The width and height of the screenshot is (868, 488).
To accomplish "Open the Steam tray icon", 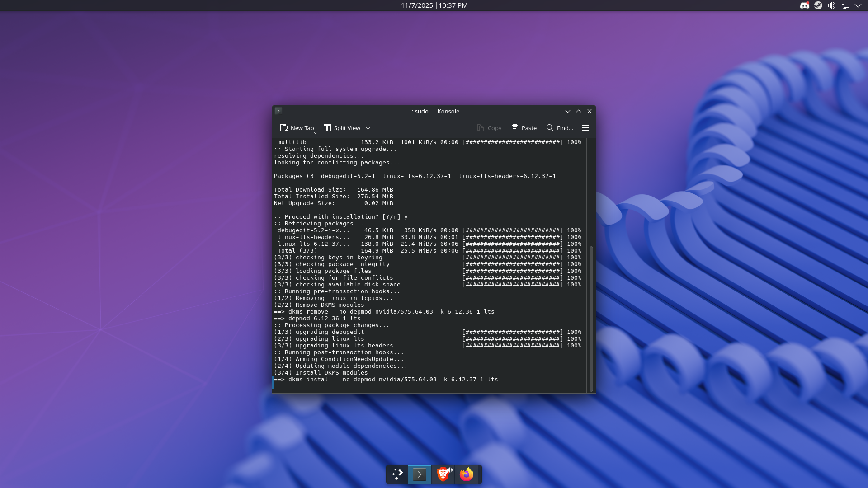I will pyautogui.click(x=818, y=5).
